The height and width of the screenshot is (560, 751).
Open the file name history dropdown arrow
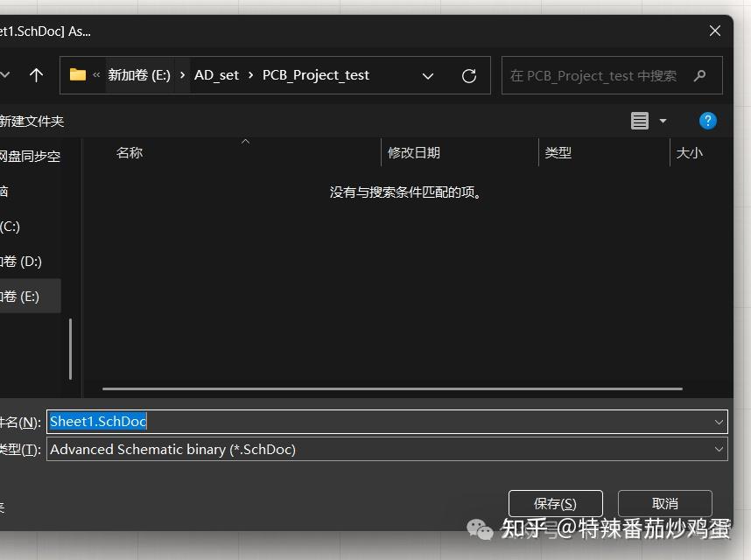pyautogui.click(x=718, y=421)
